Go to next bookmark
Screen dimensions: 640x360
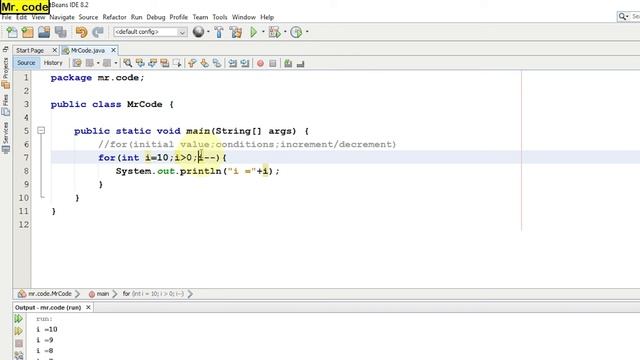click(204, 63)
